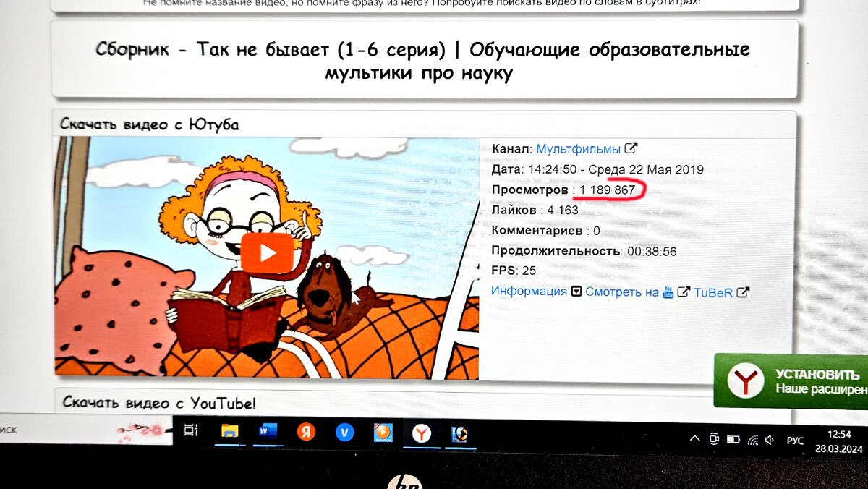Open blue V app in taskbar

pyautogui.click(x=345, y=433)
